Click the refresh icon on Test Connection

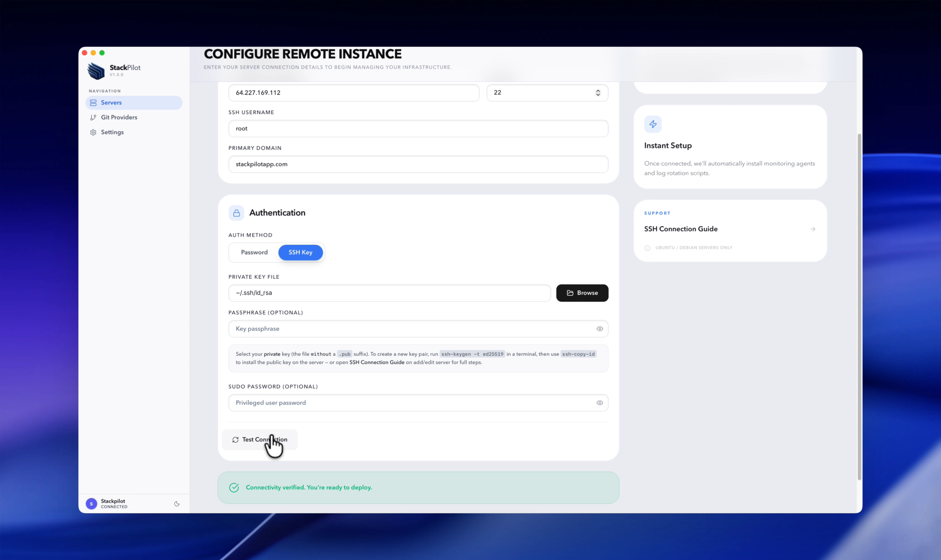235,440
